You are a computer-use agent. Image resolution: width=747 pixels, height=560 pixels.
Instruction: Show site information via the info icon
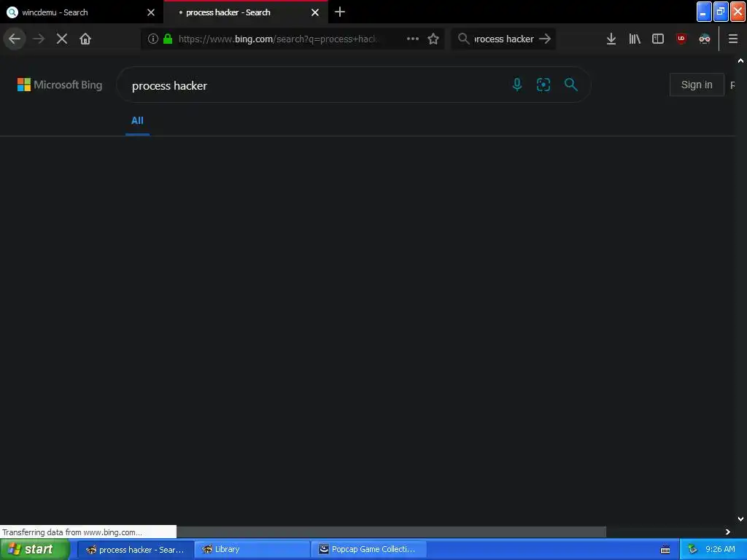152,39
